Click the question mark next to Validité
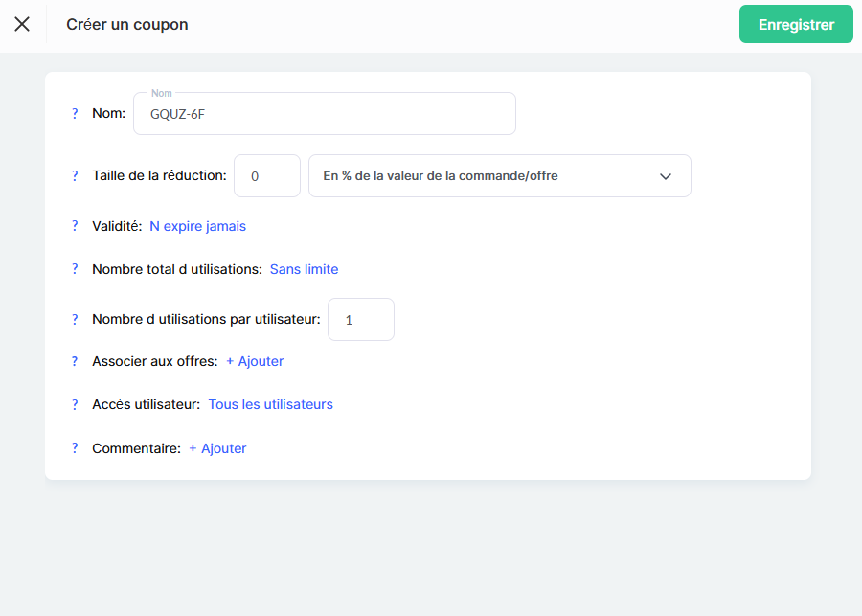Image resolution: width=862 pixels, height=616 pixels. (75, 226)
